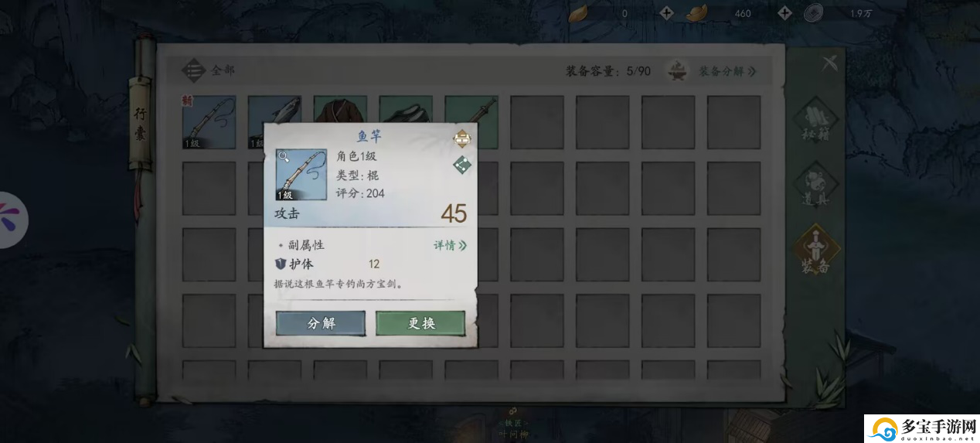Open the 全部 filter dropdown
This screenshot has height=443, width=980.
coord(208,70)
